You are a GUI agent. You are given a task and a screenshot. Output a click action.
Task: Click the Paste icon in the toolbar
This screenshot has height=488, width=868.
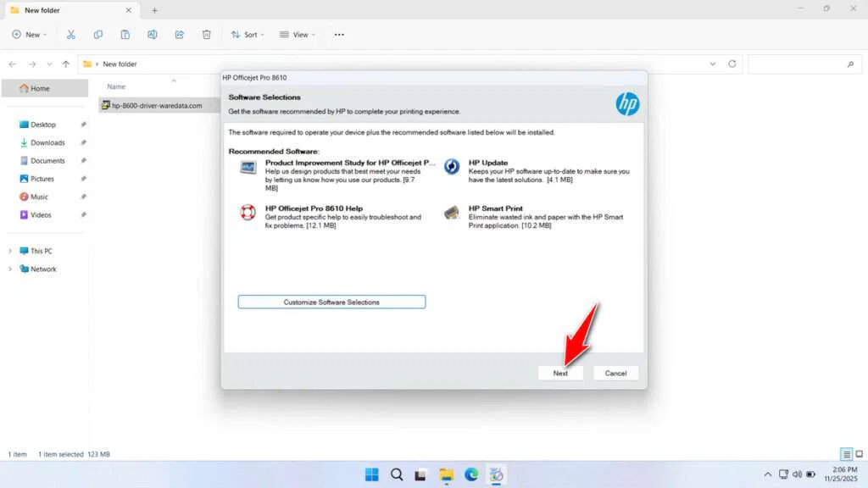pos(125,34)
